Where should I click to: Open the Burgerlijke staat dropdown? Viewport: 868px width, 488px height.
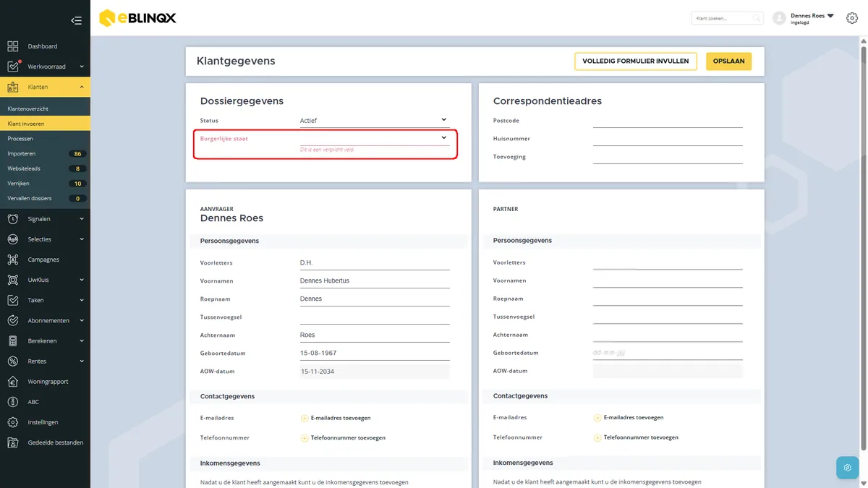[x=375, y=138]
